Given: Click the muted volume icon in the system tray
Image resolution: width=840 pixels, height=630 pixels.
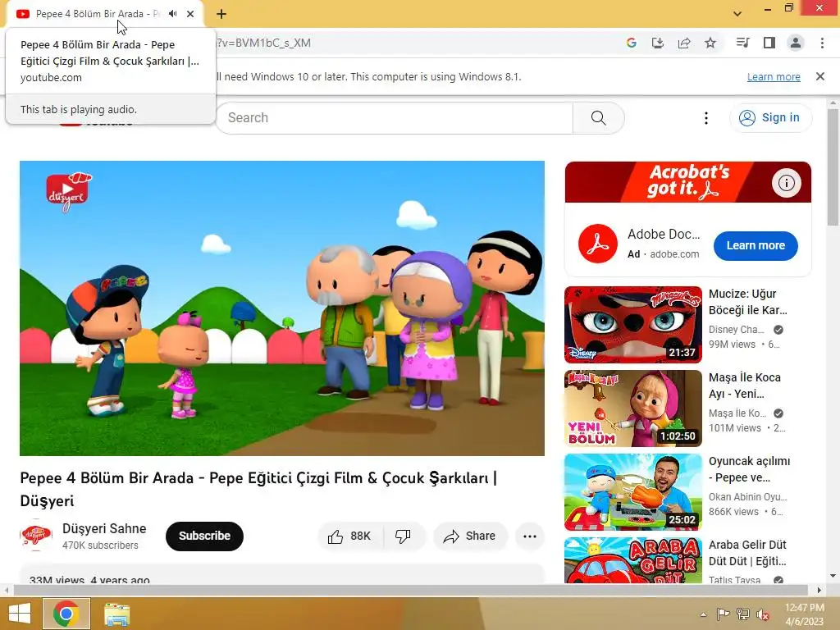Looking at the screenshot, I should click(x=763, y=614).
